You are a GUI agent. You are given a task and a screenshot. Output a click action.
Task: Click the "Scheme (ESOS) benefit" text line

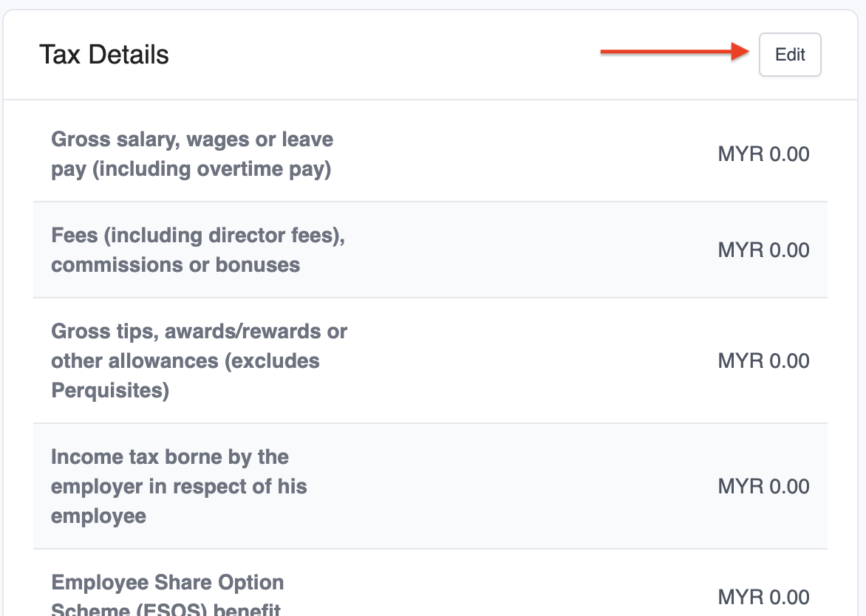[166, 609]
